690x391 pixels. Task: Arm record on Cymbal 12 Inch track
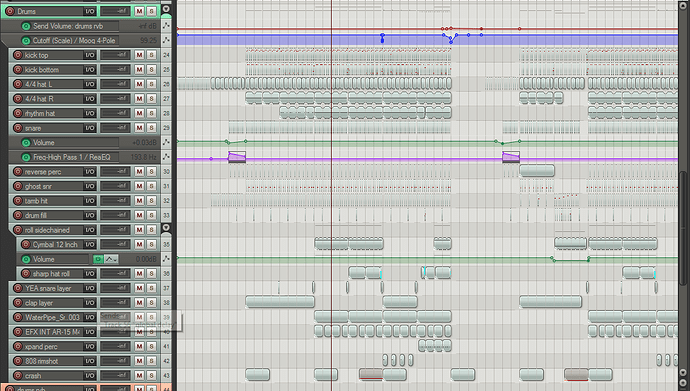(x=26, y=245)
